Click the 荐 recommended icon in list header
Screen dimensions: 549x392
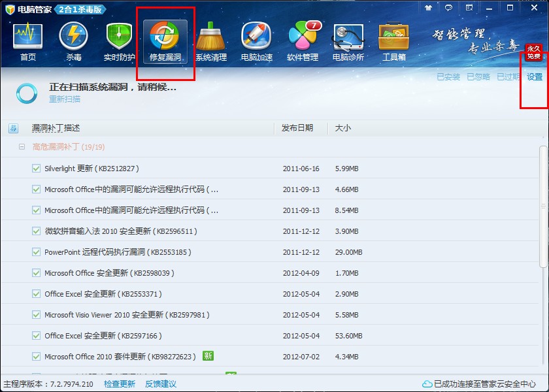click(13, 129)
